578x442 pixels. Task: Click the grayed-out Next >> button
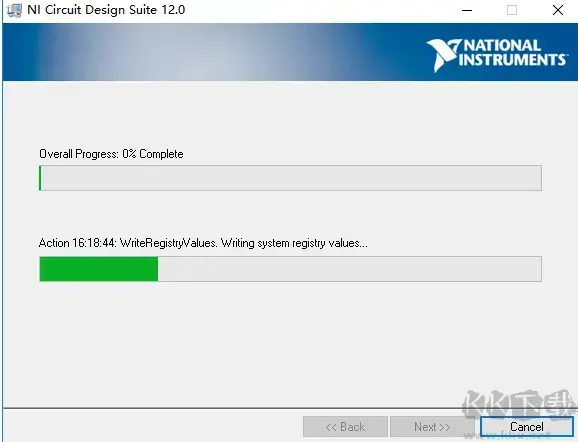click(432, 427)
